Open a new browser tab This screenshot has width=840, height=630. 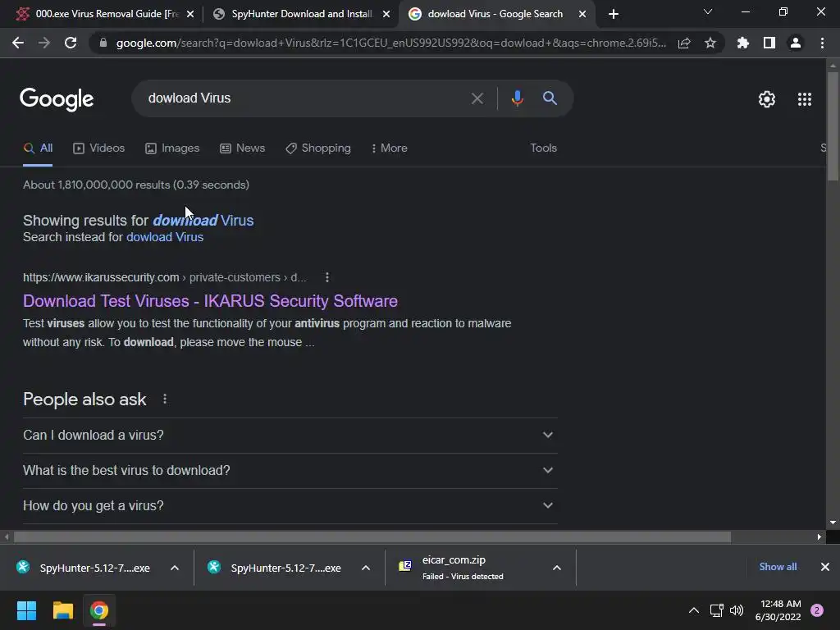pyautogui.click(x=614, y=14)
